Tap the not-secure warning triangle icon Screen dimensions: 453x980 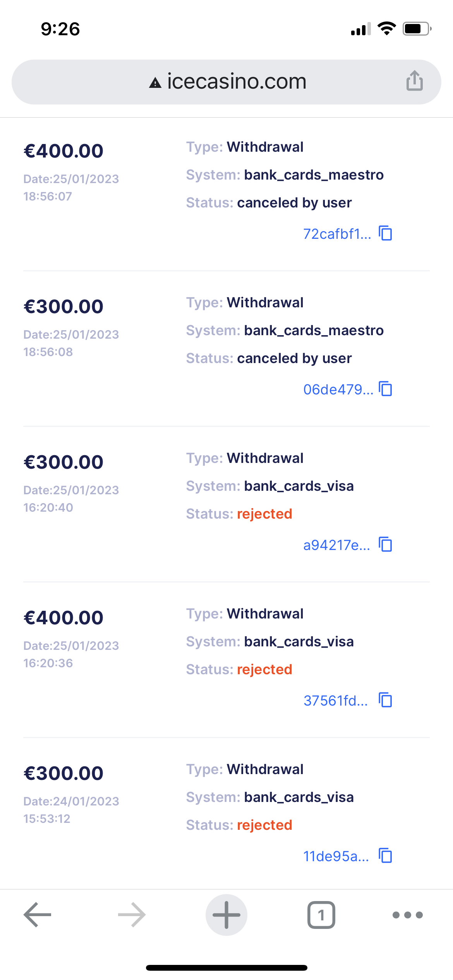155,82
